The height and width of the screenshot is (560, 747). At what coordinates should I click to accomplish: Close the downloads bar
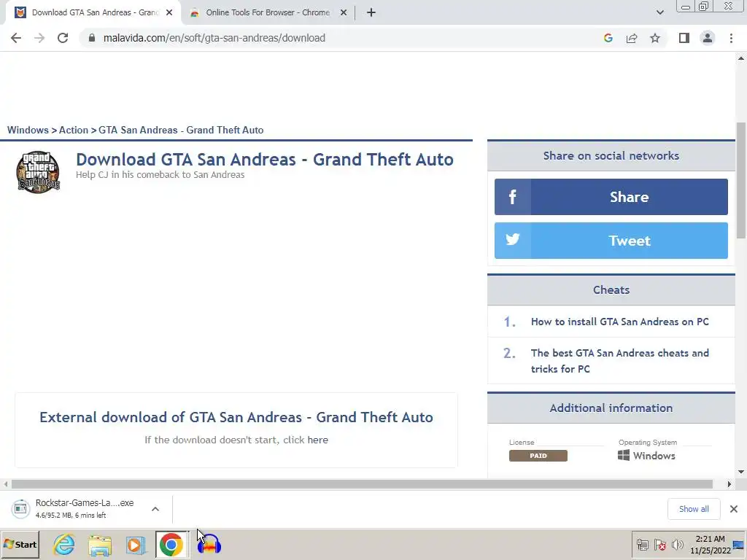[734, 509]
